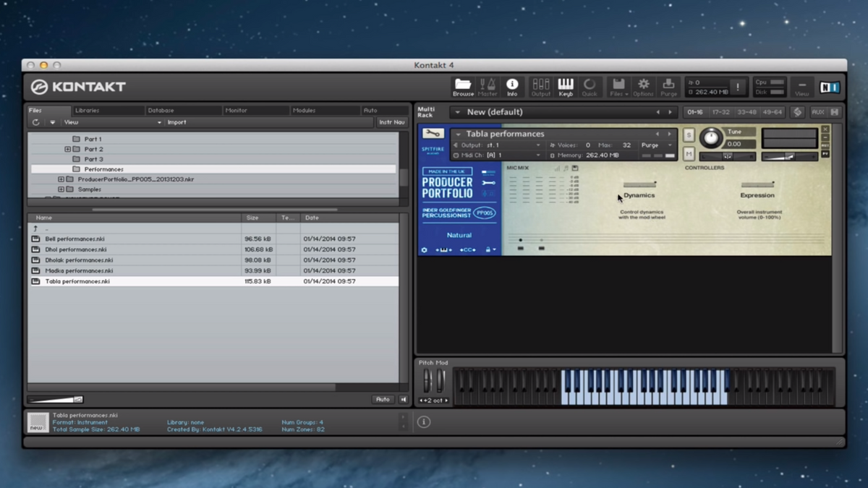The width and height of the screenshot is (868, 488).
Task: Click the Instr Nav button
Action: (x=391, y=122)
